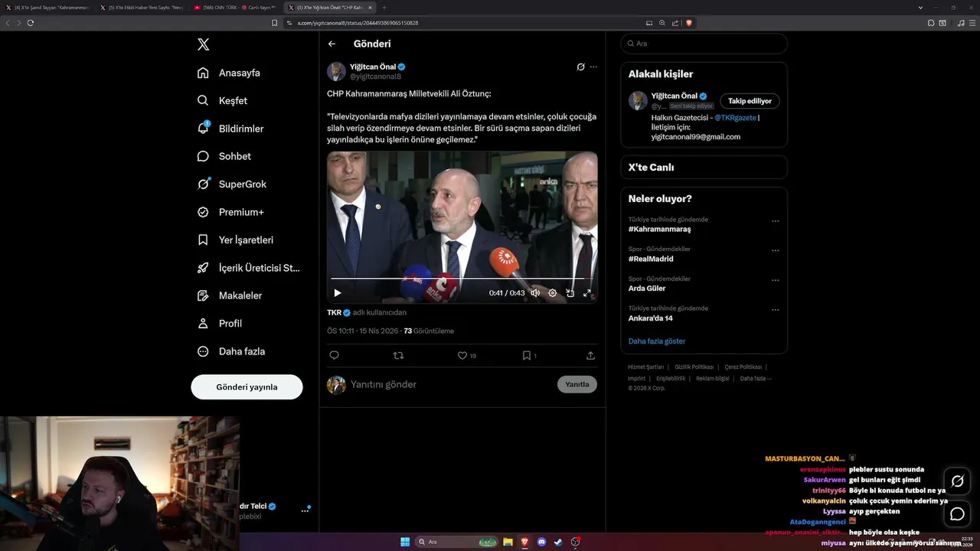Open Yiğitcan Önal's profile avatar on post
The image size is (980, 551).
coord(336,71)
